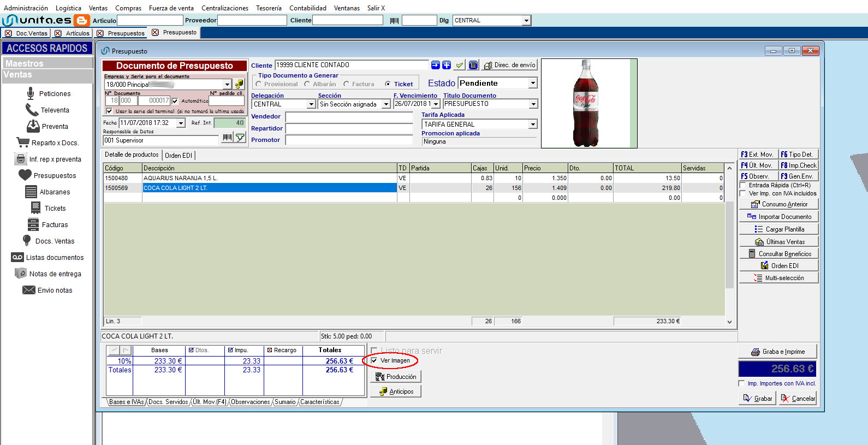Click the Cancelar button
The height and width of the screenshot is (445, 868).
coord(798,399)
